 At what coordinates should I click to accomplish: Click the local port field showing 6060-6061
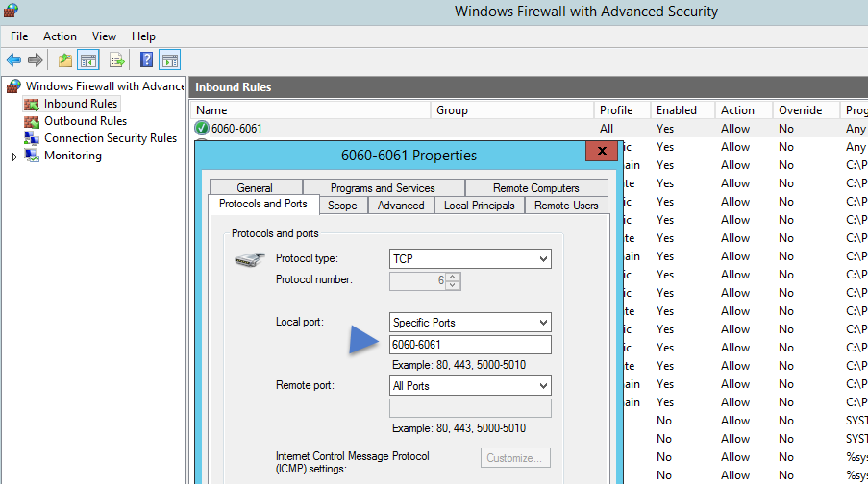coord(470,345)
